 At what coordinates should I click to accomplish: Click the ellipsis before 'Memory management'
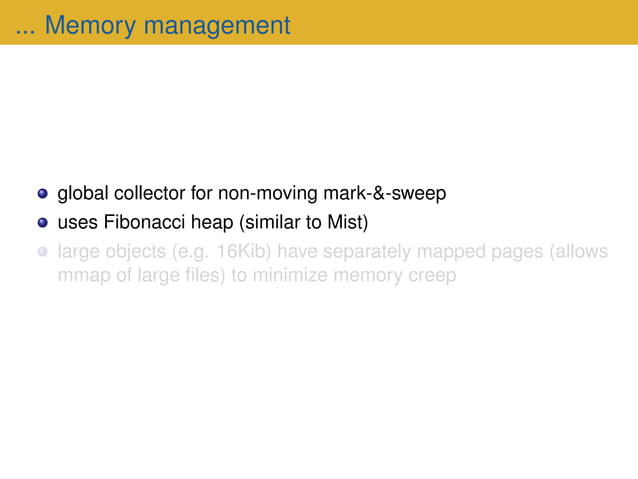(x=25, y=33)
